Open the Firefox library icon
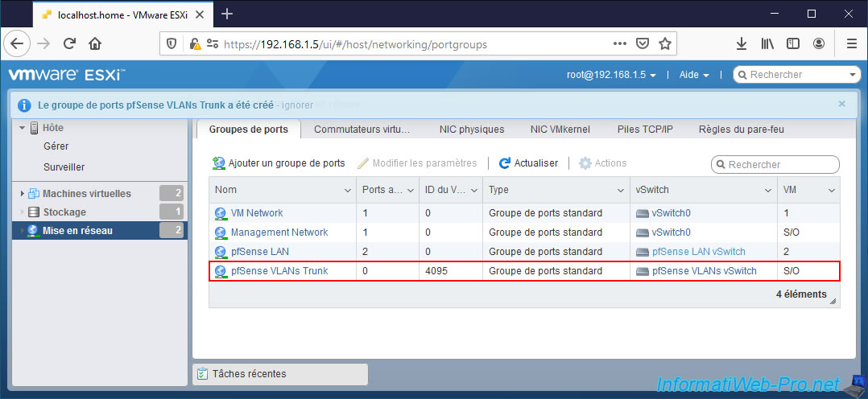The width and height of the screenshot is (868, 399). coord(767,43)
